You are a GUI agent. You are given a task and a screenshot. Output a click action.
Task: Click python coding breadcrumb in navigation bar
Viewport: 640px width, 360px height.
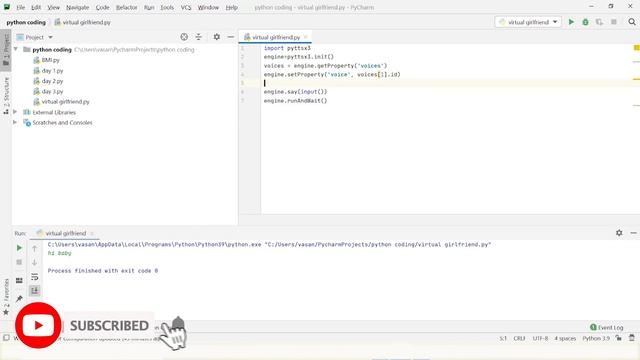pos(26,22)
